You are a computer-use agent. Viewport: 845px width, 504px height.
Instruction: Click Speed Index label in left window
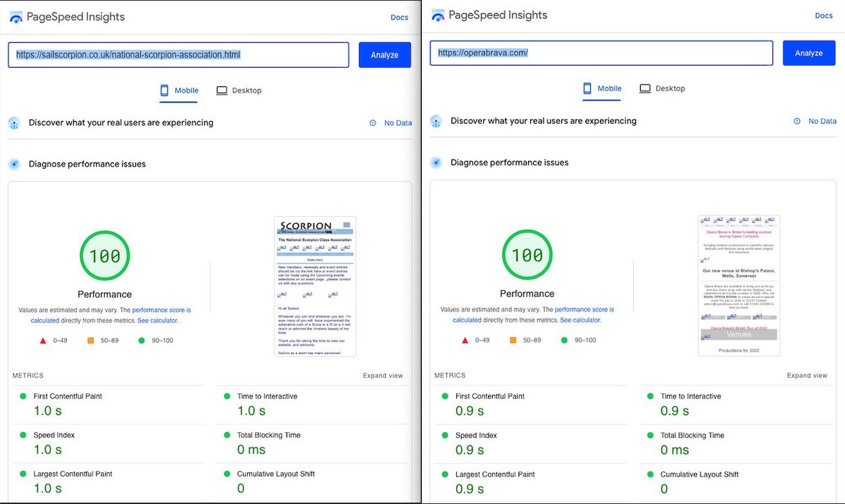click(54, 435)
